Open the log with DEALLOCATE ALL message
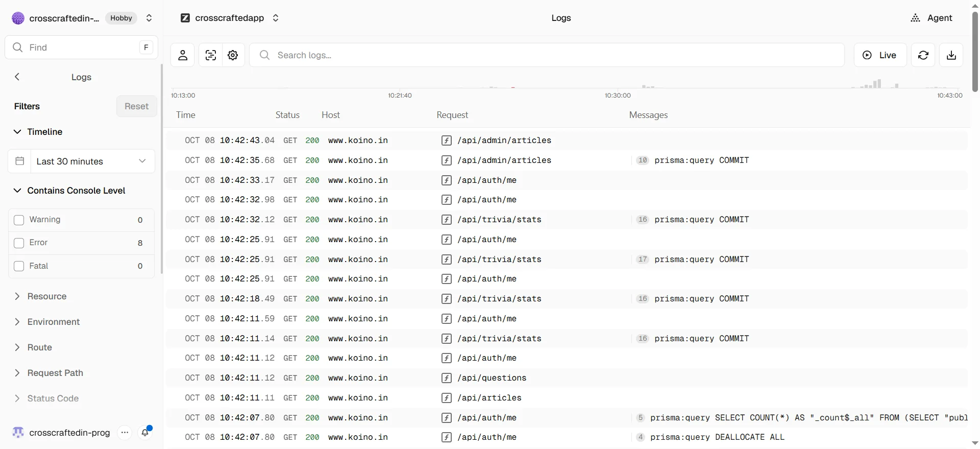 (x=567, y=437)
